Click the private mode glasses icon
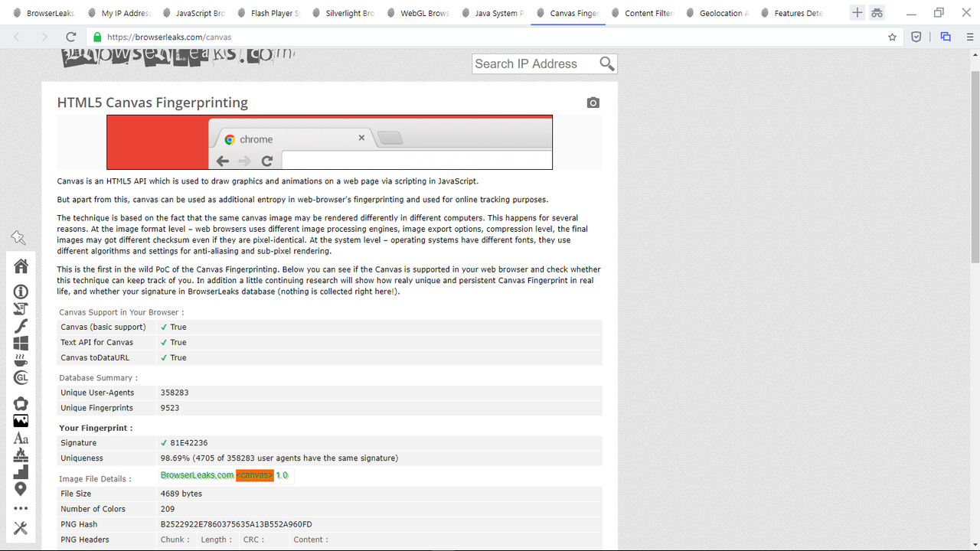 [x=877, y=13]
